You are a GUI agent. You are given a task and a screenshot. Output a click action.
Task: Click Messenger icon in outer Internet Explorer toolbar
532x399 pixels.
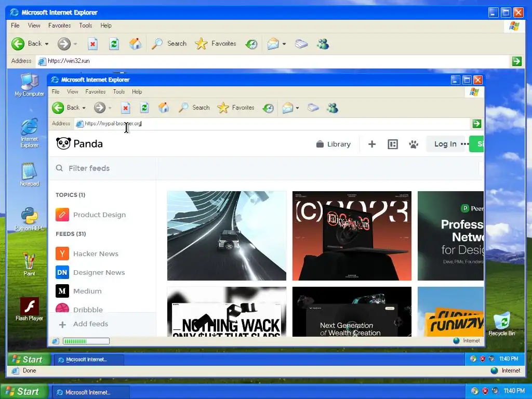[323, 44]
